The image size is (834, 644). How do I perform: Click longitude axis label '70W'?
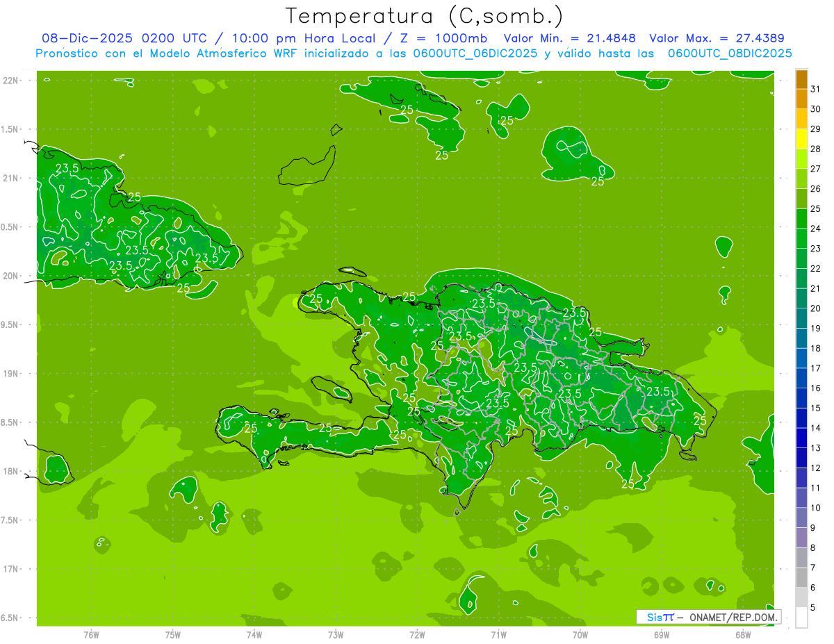tap(580, 634)
